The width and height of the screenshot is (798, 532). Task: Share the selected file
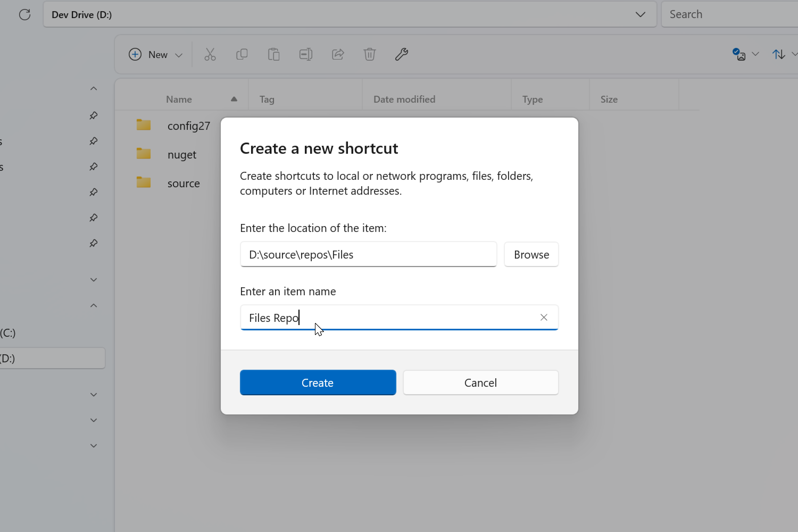(x=338, y=54)
